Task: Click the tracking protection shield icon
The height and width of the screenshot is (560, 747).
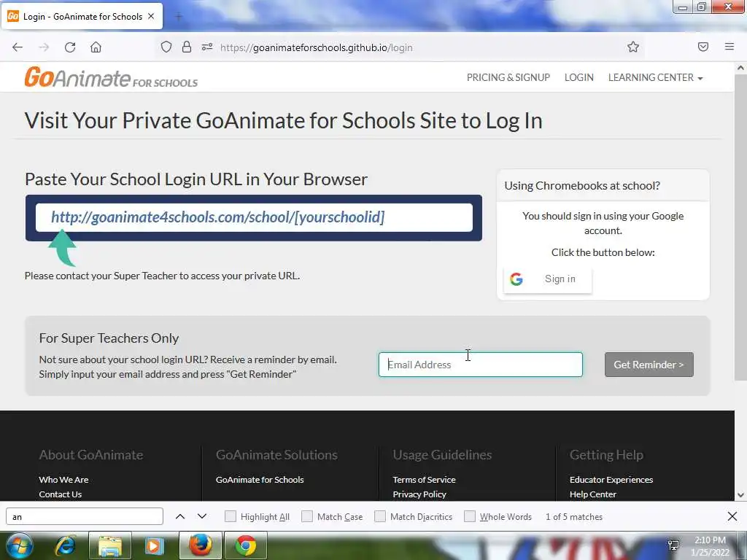Action: [166, 47]
